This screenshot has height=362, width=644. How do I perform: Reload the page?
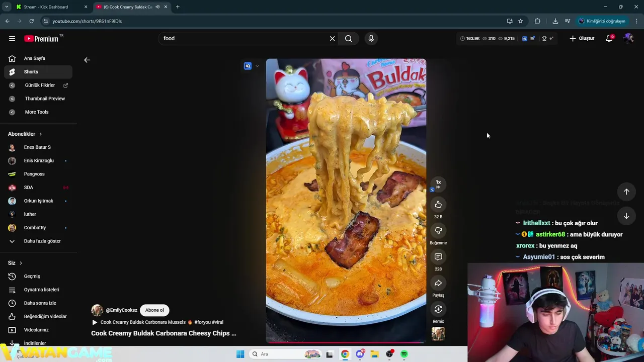click(31, 21)
